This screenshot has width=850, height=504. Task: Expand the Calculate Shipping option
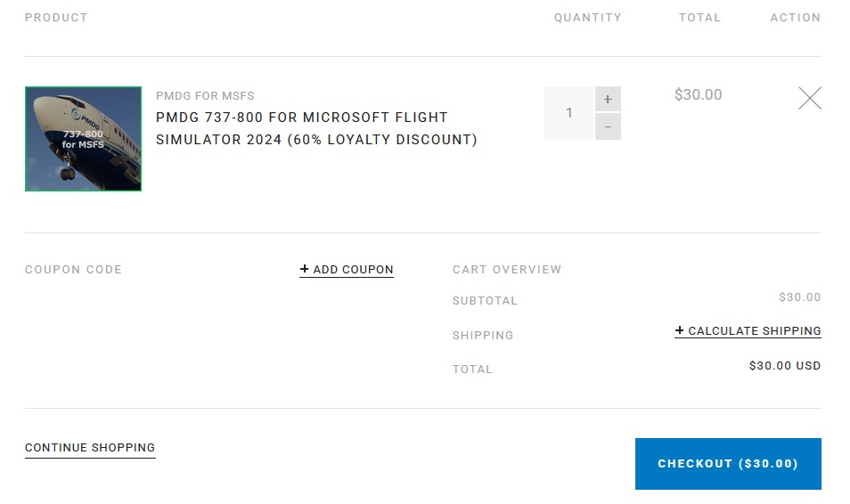point(748,330)
